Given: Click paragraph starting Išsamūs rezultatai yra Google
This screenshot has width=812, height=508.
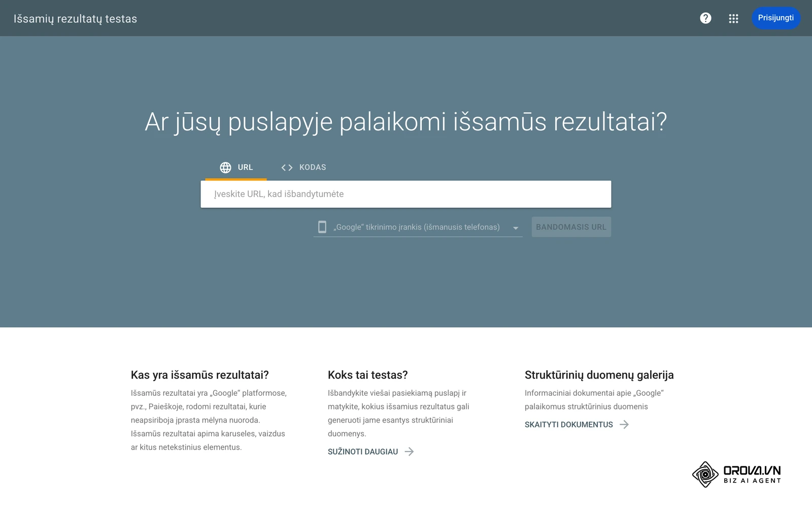Looking at the screenshot, I should [x=209, y=420].
